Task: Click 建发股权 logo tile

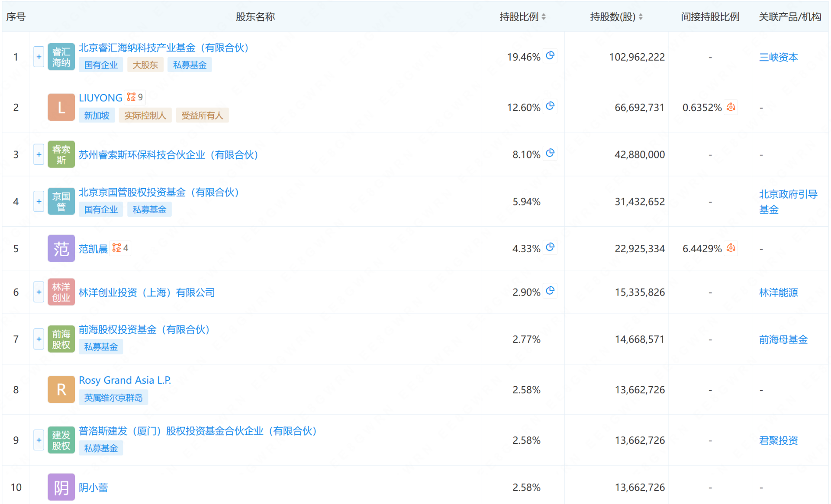Action: [61, 440]
